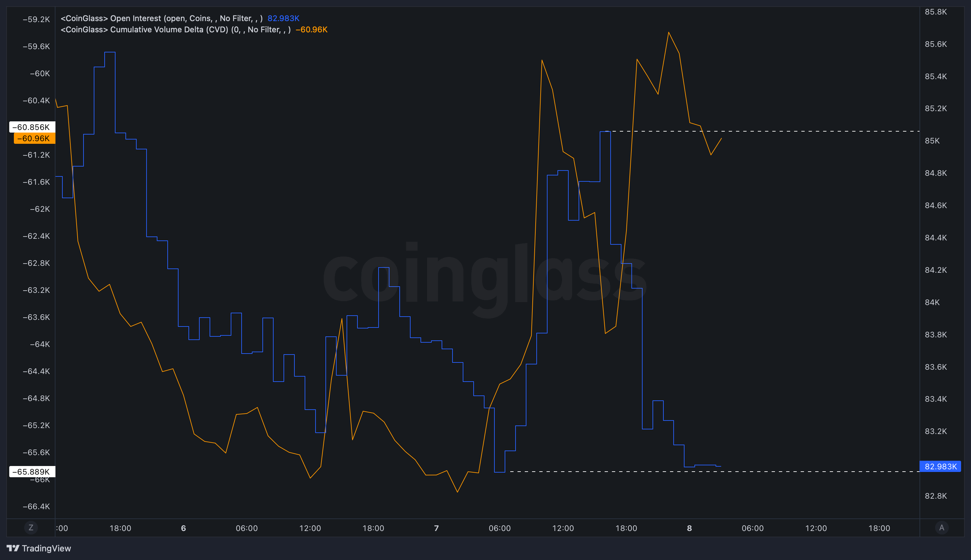Viewport: 971px width, 560px height.
Task: Click the date label 7 on time axis
Action: [x=436, y=528]
